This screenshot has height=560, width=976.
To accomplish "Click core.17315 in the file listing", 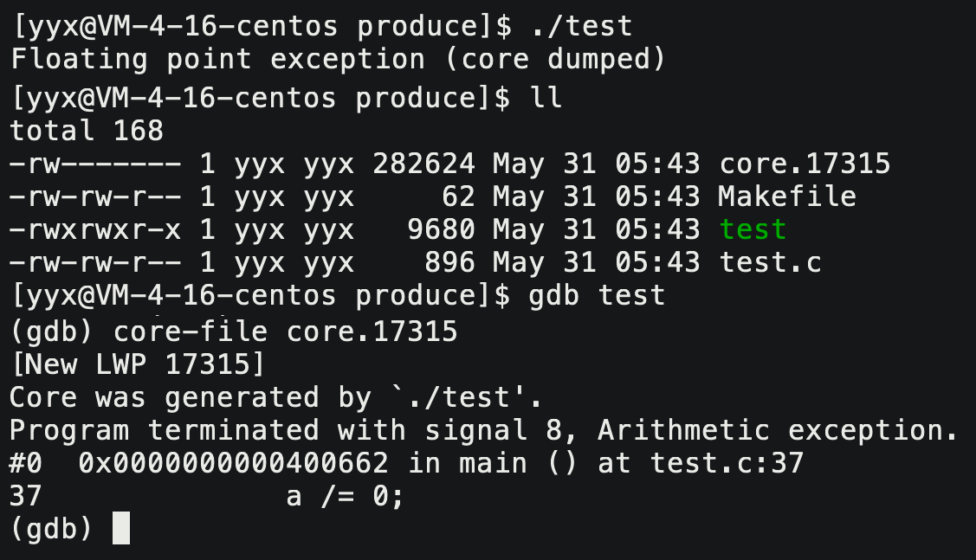I will [805, 163].
